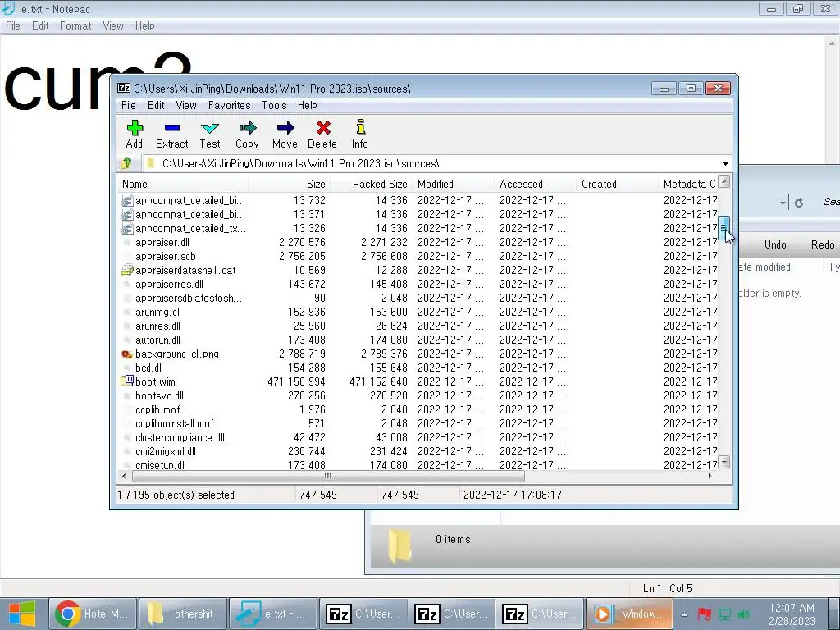Click scroll down arrow of file list
The width and height of the screenshot is (840, 630).
coord(724,462)
